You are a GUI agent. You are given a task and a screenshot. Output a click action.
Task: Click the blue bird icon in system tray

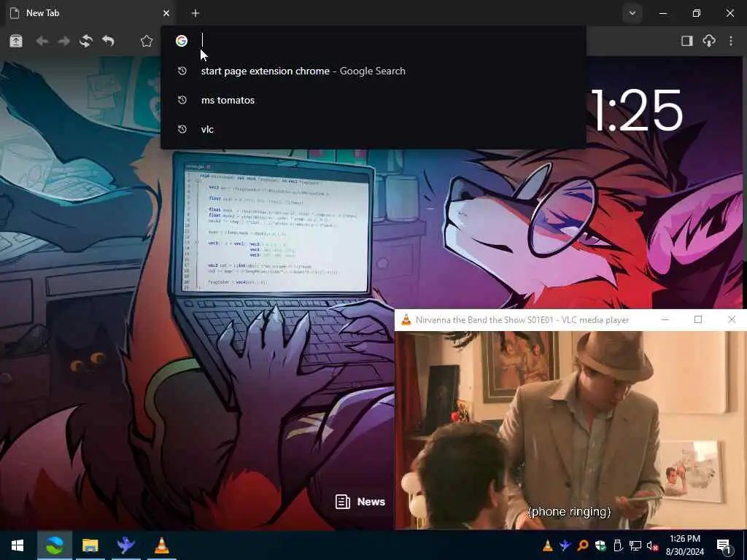point(565,545)
